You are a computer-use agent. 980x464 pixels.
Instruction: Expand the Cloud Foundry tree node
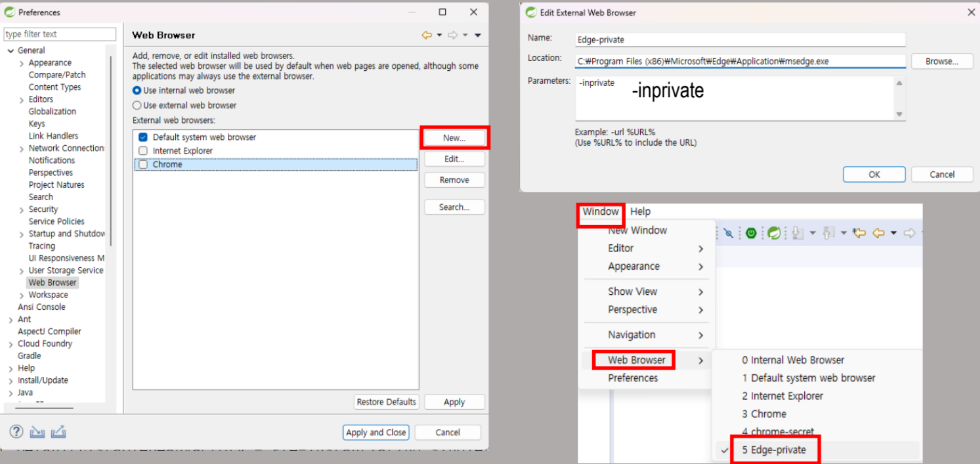11,344
